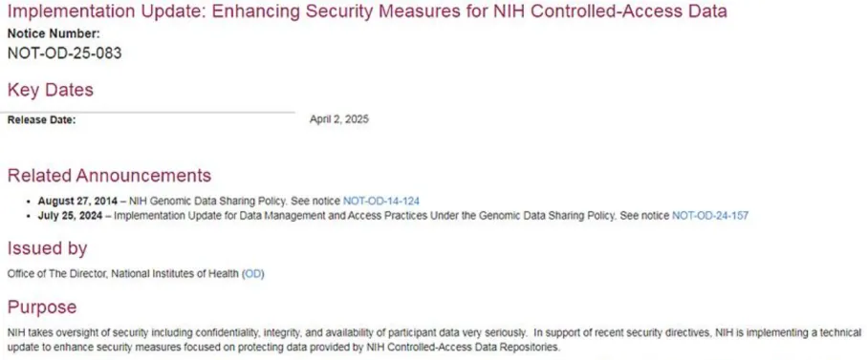Click the Purpose heading

[x=42, y=307]
